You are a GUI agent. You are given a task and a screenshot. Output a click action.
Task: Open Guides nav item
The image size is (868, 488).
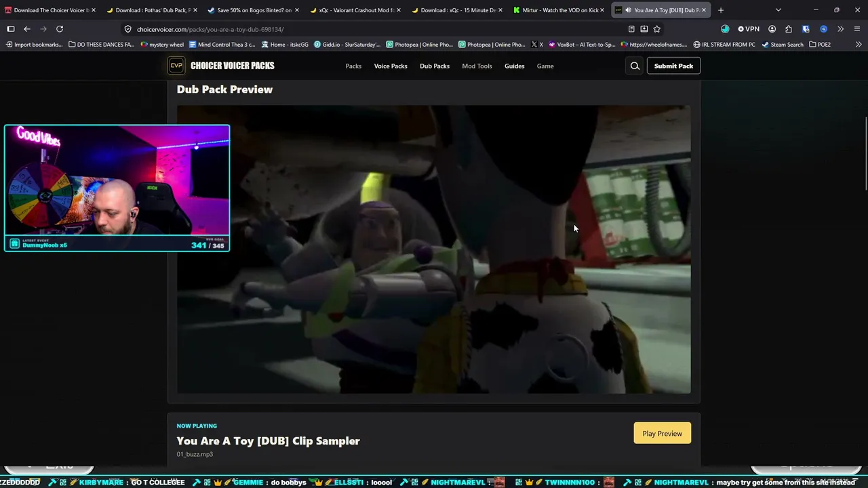514,66
